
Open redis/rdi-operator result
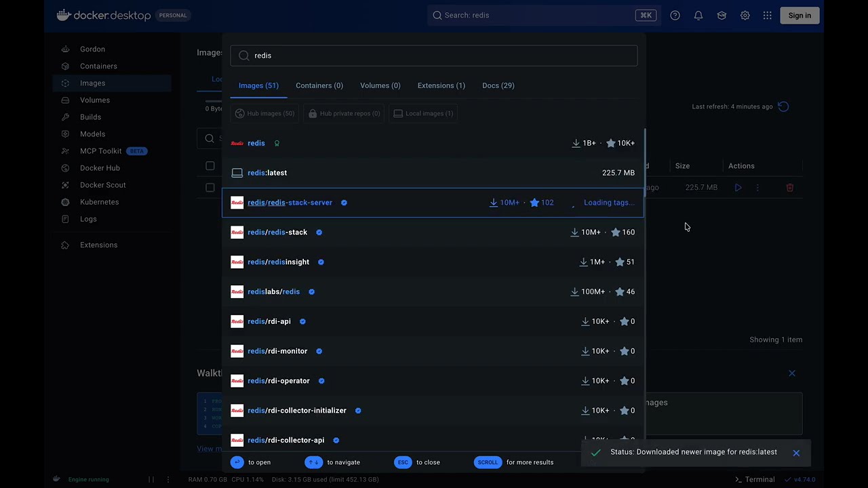[x=433, y=381]
